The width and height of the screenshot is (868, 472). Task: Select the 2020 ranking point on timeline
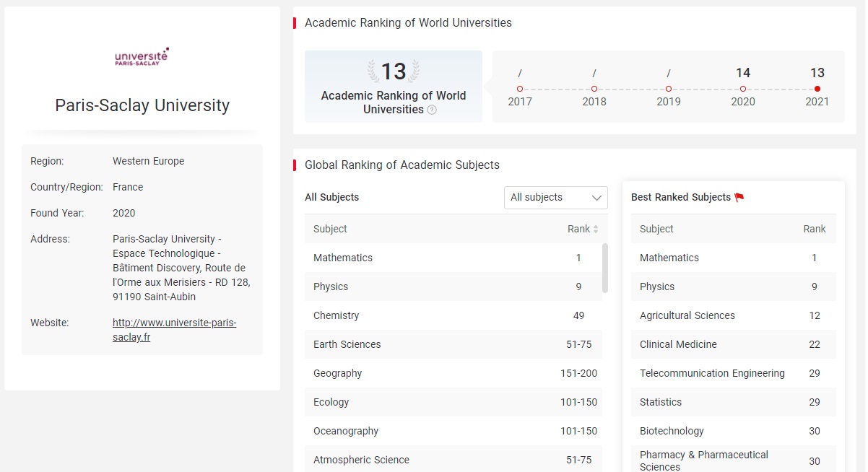tap(742, 89)
